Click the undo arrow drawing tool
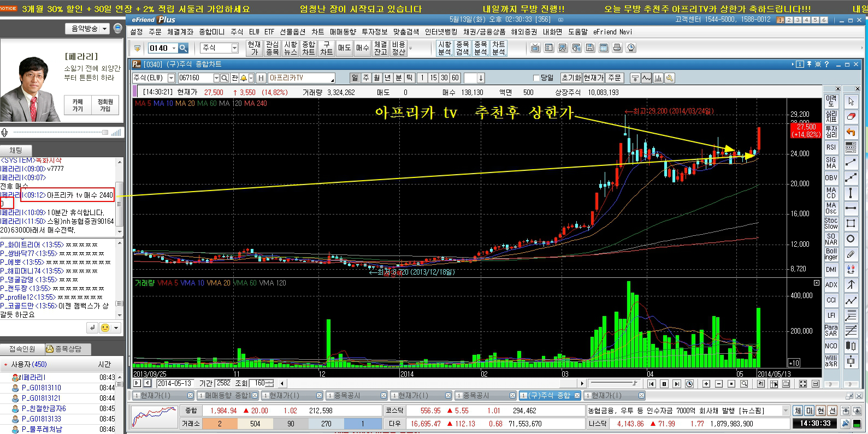 (851, 132)
